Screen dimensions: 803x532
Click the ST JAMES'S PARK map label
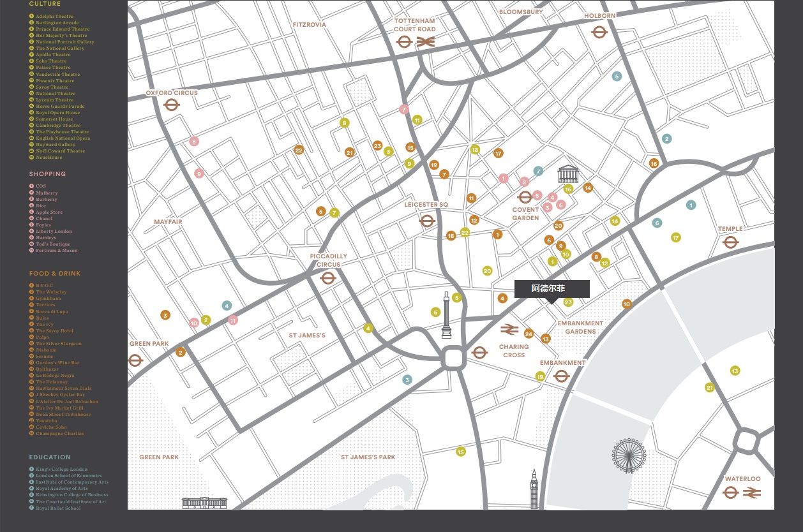(x=368, y=457)
